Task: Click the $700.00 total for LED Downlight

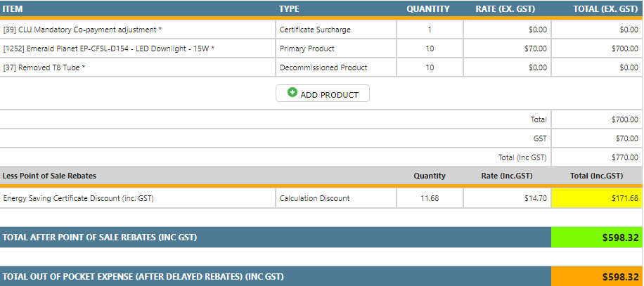Action: pyautogui.click(x=596, y=48)
